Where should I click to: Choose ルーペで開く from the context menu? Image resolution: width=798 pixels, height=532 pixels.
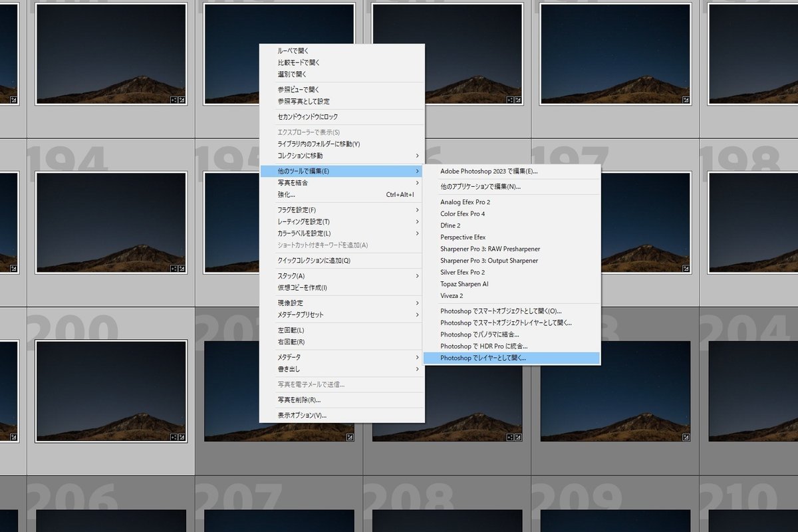tap(342, 51)
